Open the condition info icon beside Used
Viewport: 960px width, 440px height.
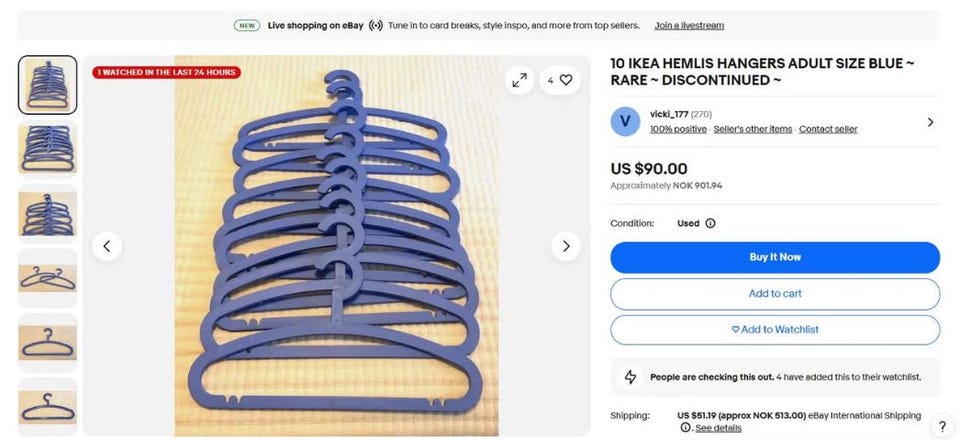(x=710, y=223)
